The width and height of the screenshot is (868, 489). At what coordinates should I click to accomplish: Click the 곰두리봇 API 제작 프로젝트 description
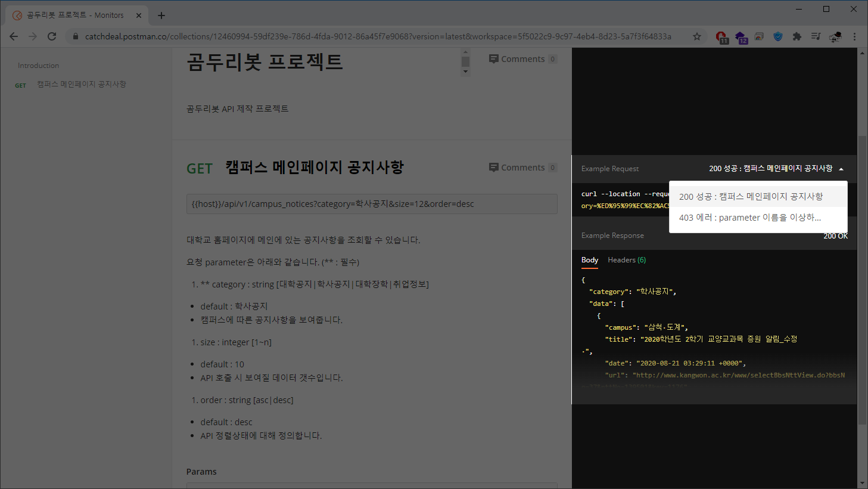pos(238,109)
